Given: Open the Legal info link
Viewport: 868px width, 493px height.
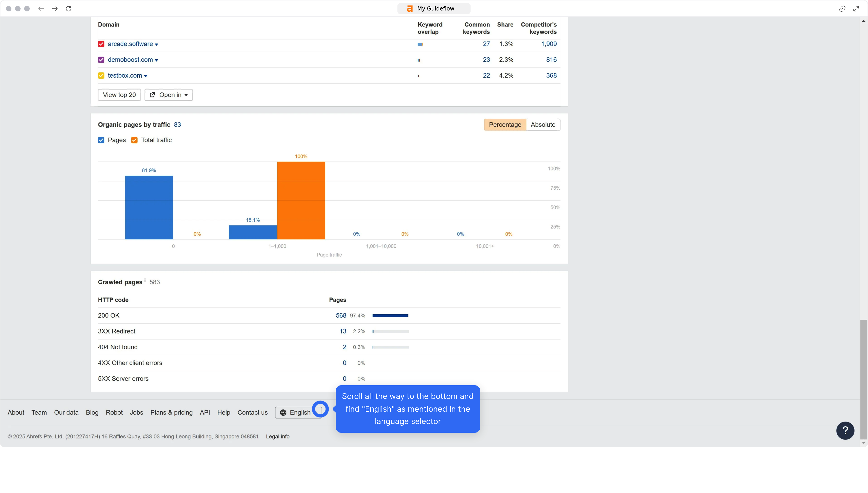Looking at the screenshot, I should point(278,436).
